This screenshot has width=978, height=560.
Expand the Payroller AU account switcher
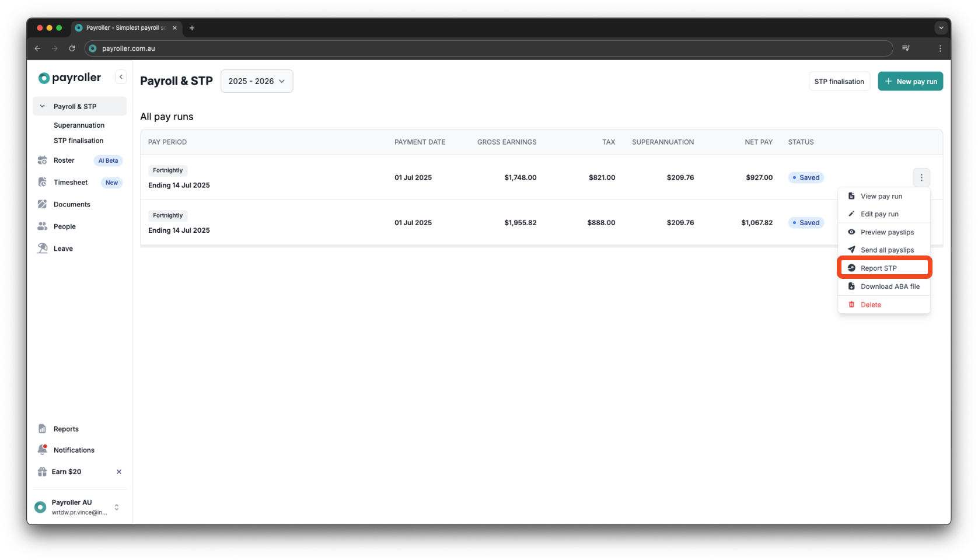click(x=117, y=507)
